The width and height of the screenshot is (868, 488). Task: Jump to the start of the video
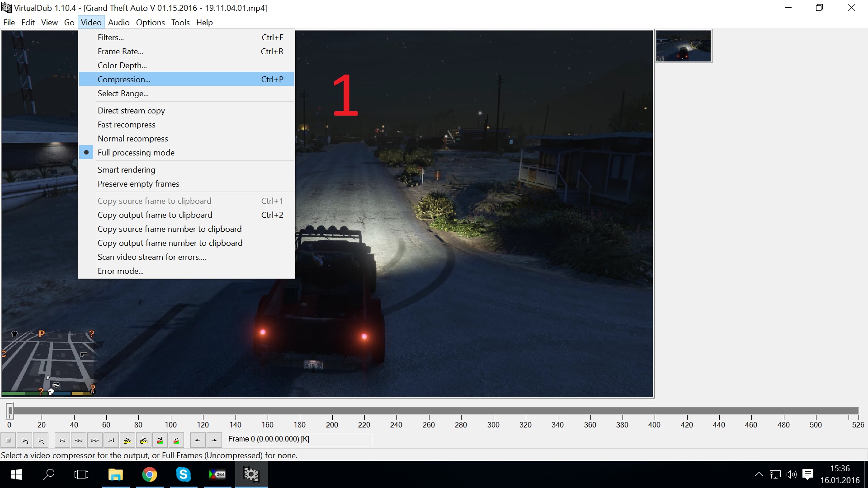[62, 440]
